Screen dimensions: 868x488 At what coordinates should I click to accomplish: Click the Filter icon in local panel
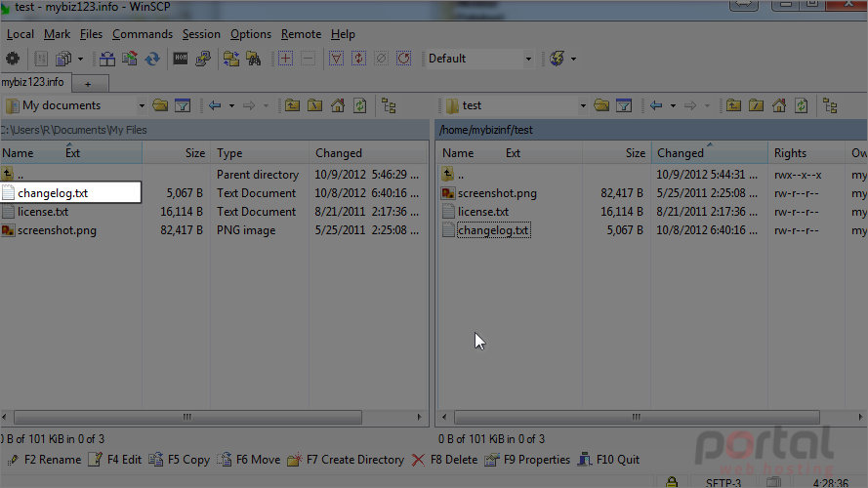click(x=183, y=105)
